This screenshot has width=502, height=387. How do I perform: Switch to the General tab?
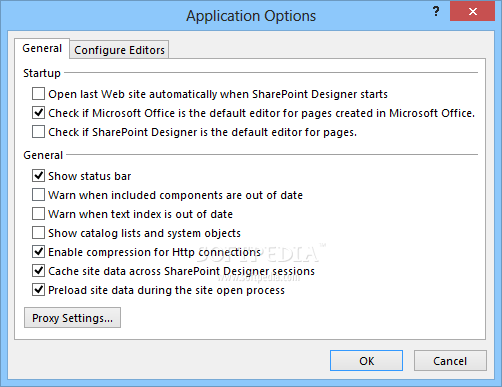click(x=42, y=48)
